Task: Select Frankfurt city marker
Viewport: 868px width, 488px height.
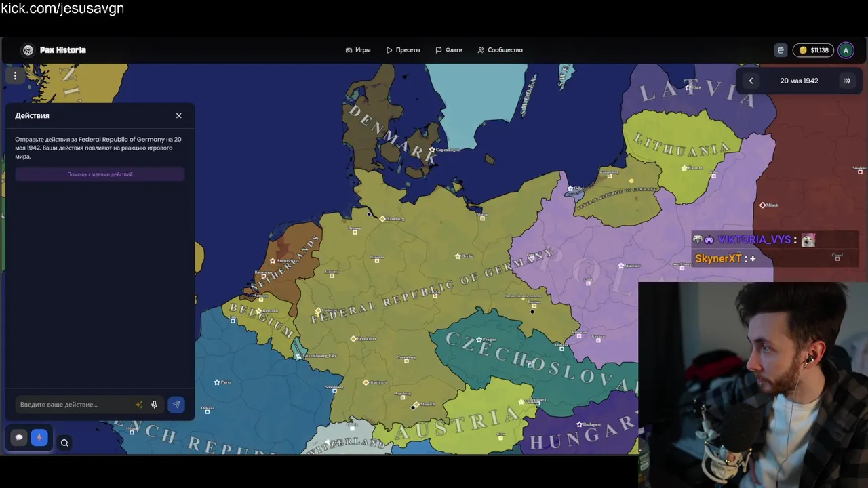Action: pos(353,338)
